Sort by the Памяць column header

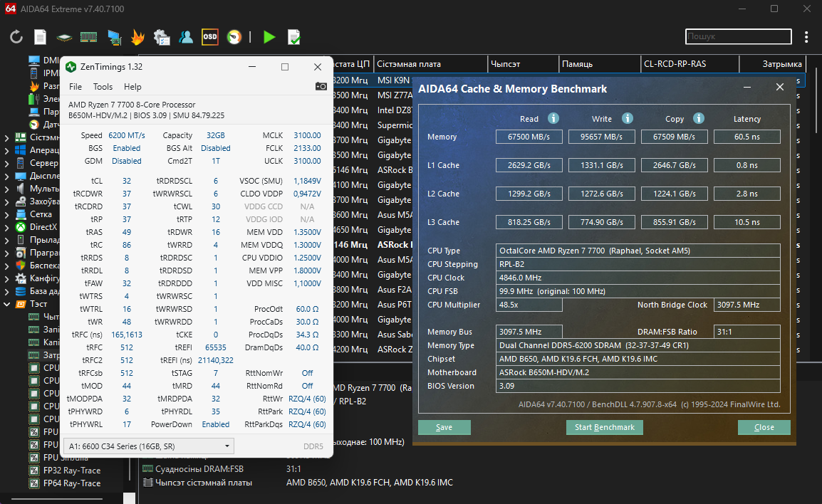tap(599, 64)
